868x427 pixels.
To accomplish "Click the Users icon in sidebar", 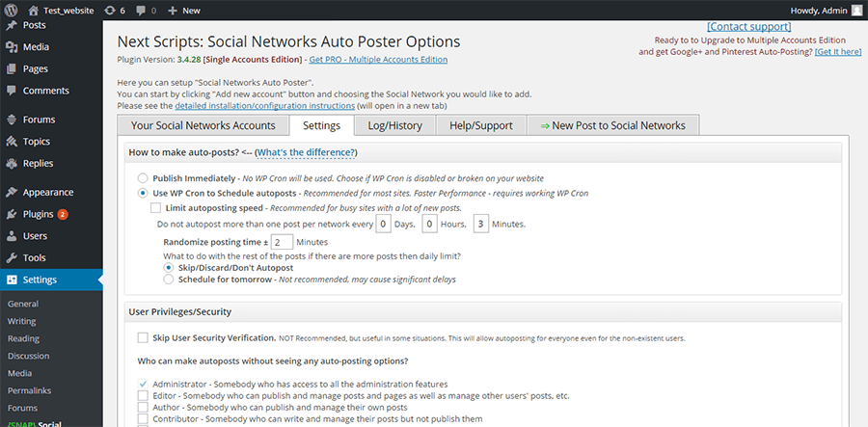I will click(11, 236).
